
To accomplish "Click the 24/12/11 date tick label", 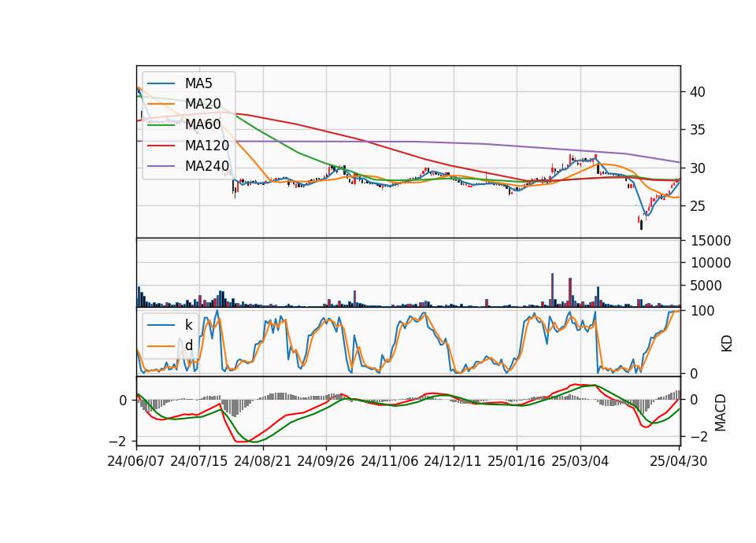I will tap(453, 462).
